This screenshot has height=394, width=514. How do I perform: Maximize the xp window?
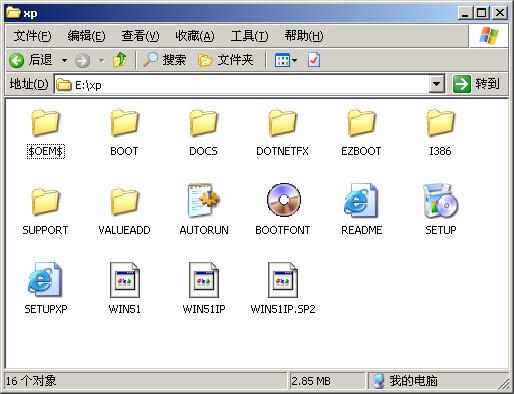tap(482, 13)
